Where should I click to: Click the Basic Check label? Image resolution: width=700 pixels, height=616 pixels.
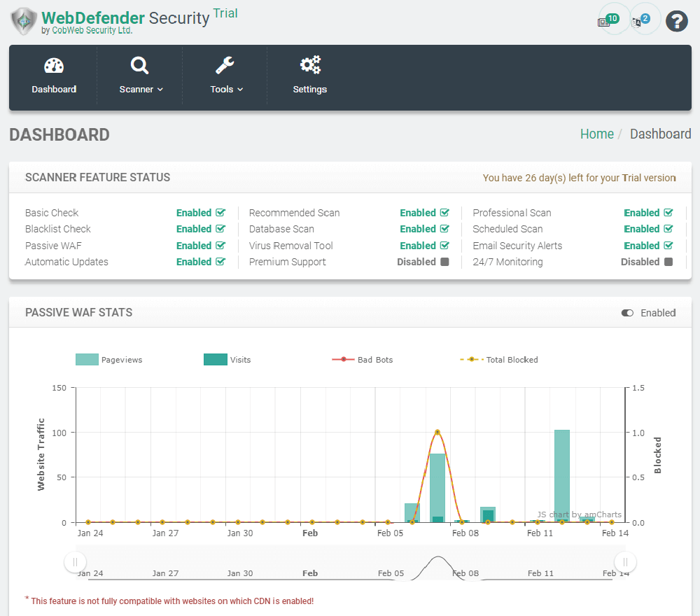pos(52,213)
